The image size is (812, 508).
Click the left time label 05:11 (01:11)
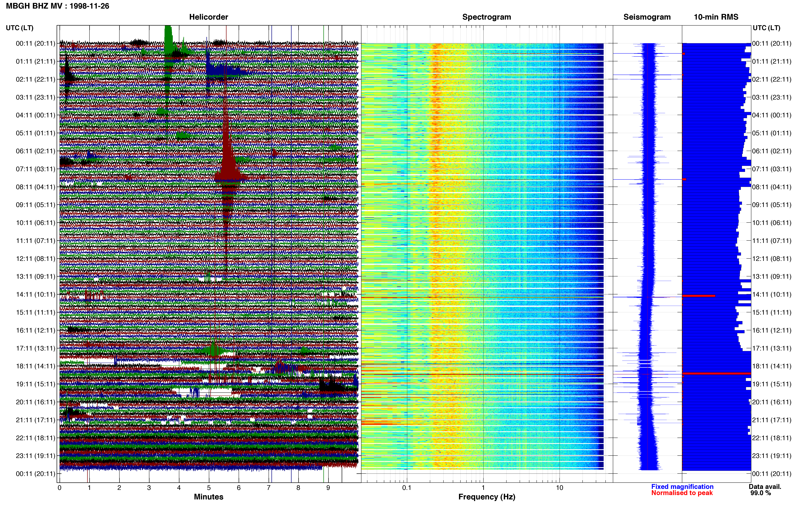pos(36,133)
